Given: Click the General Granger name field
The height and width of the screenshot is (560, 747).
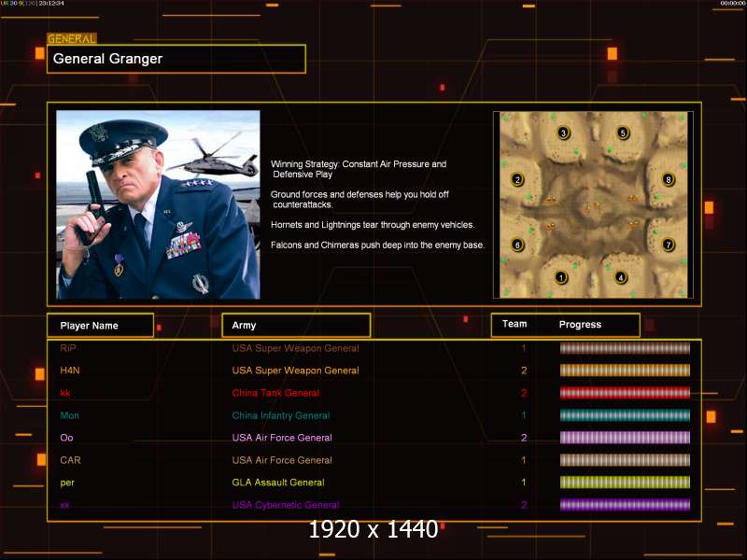Looking at the screenshot, I should tap(176, 59).
